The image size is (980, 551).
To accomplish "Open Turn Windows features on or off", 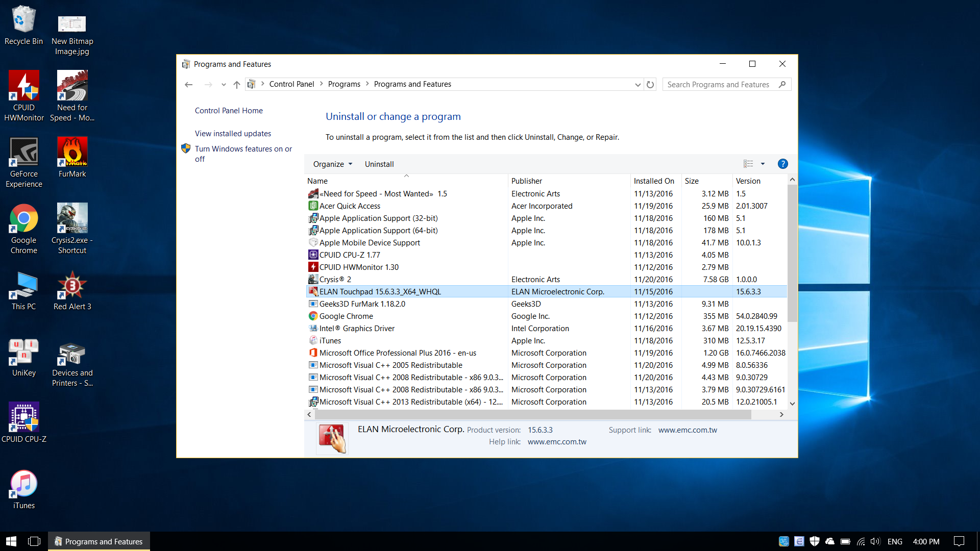I will tap(243, 154).
